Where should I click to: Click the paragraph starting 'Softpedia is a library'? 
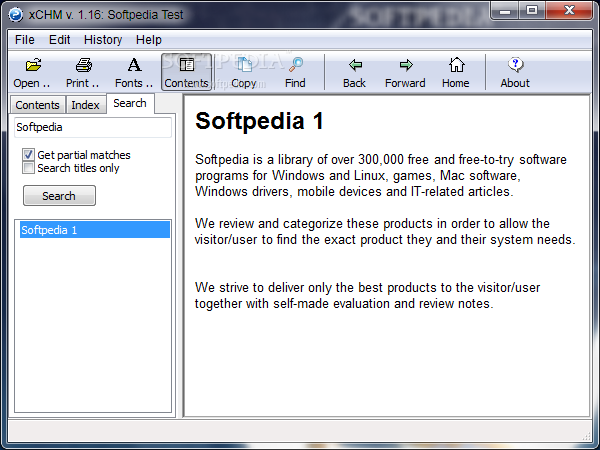pyautogui.click(x=381, y=175)
